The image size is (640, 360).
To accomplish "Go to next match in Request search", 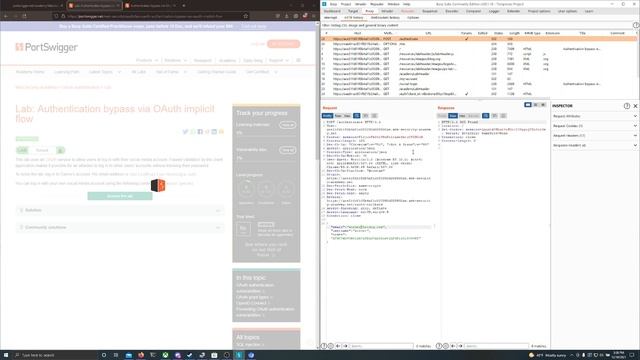I will pos(345,346).
